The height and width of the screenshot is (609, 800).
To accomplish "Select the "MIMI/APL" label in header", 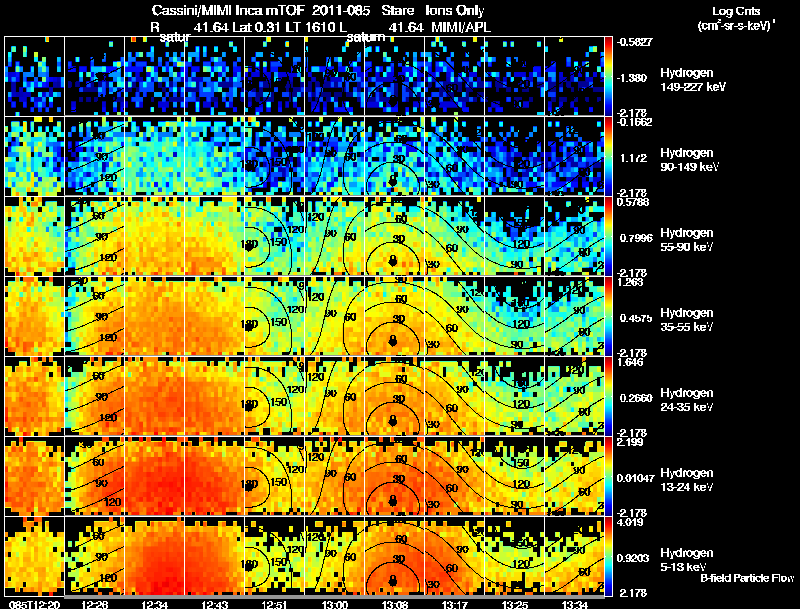I will (461, 28).
